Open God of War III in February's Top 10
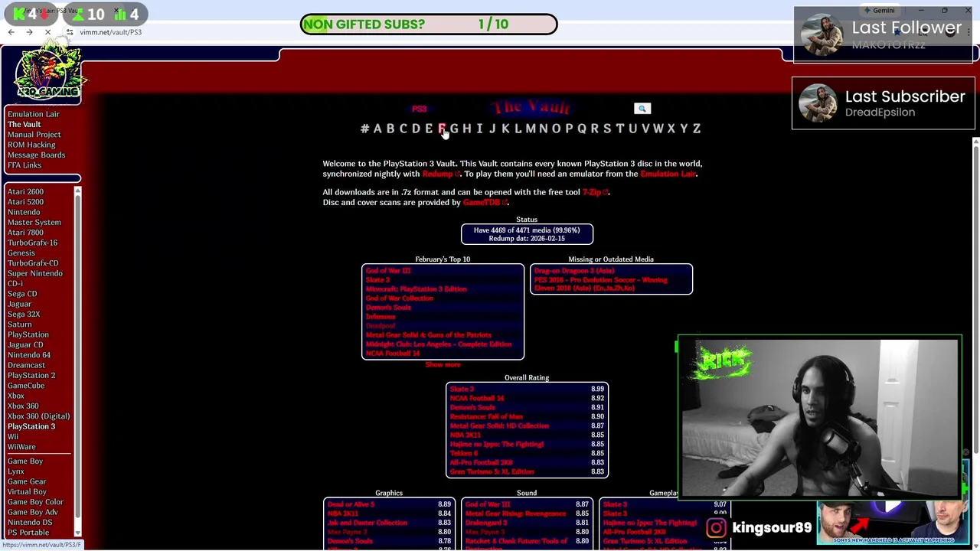Screen dimensions: 980x551 point(388,271)
